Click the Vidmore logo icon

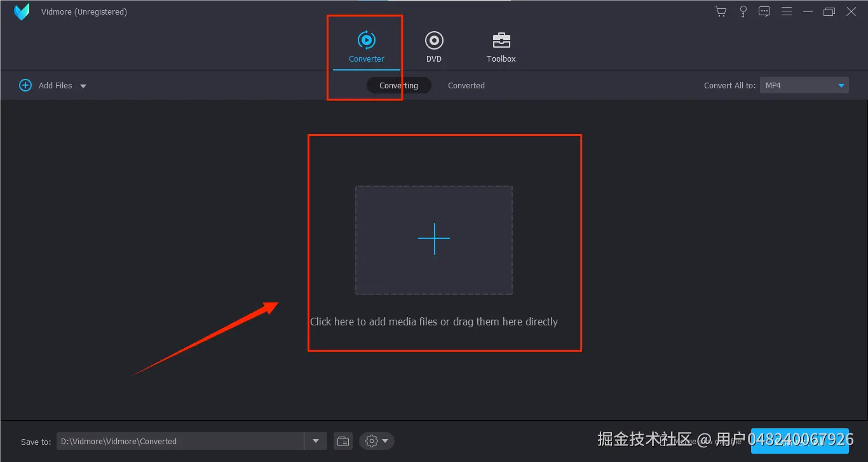coord(22,11)
